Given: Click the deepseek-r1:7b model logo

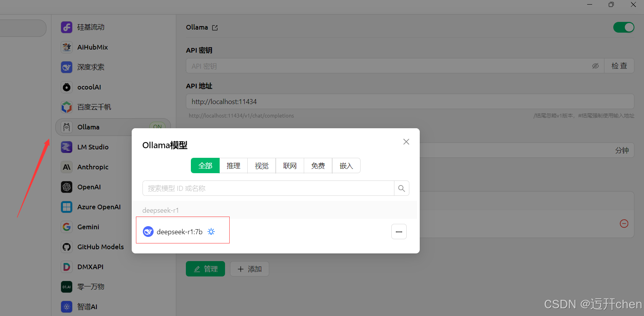Looking at the screenshot, I should coord(148,232).
